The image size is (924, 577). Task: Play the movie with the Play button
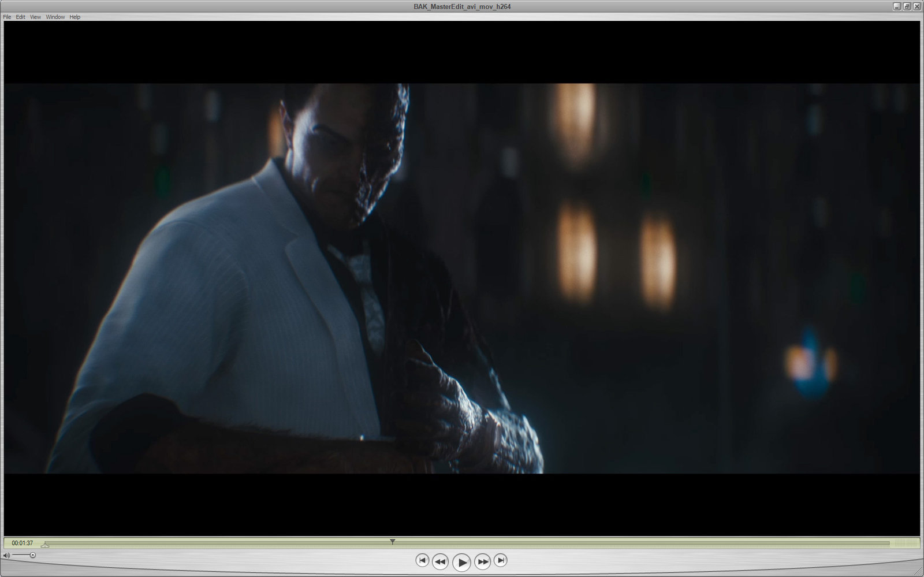[x=461, y=562]
